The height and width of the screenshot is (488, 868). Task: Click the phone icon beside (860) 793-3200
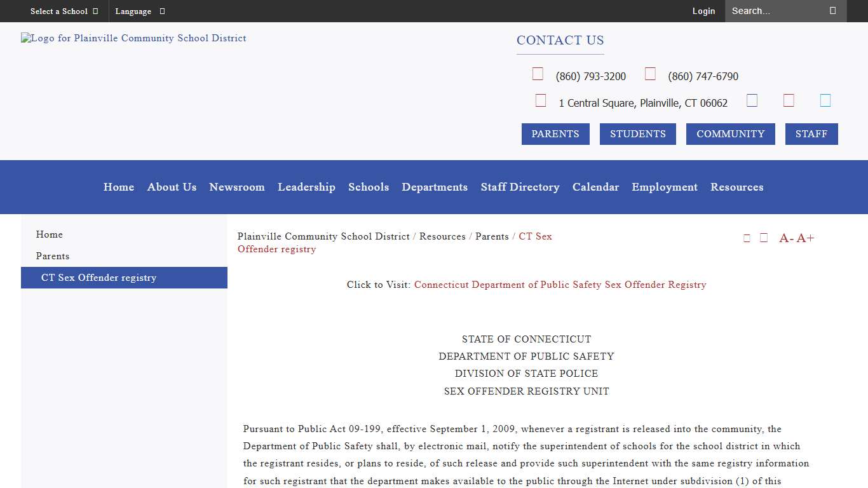(x=538, y=74)
